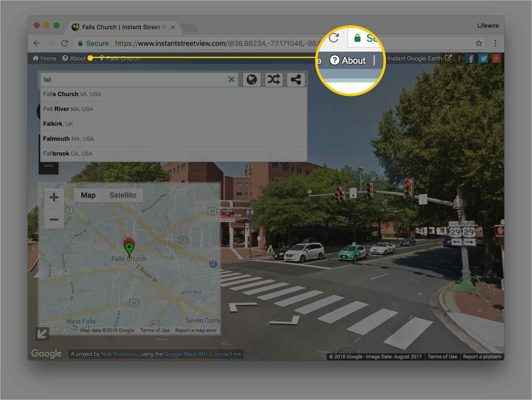Switch mini map to Satellite view
This screenshot has height=400, width=532.
[123, 195]
